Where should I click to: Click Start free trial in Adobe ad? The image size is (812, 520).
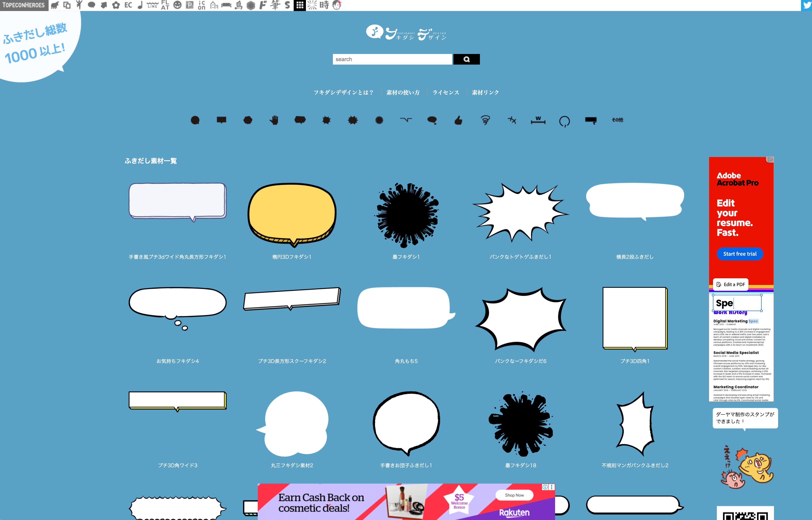[740, 254]
